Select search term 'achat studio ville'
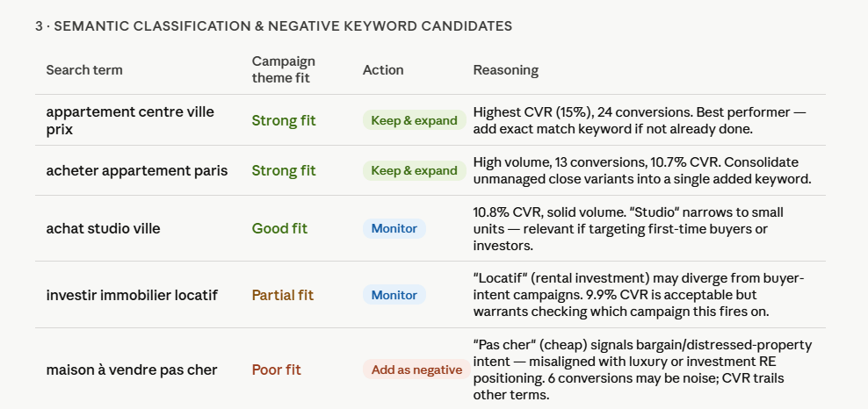 [x=103, y=228]
